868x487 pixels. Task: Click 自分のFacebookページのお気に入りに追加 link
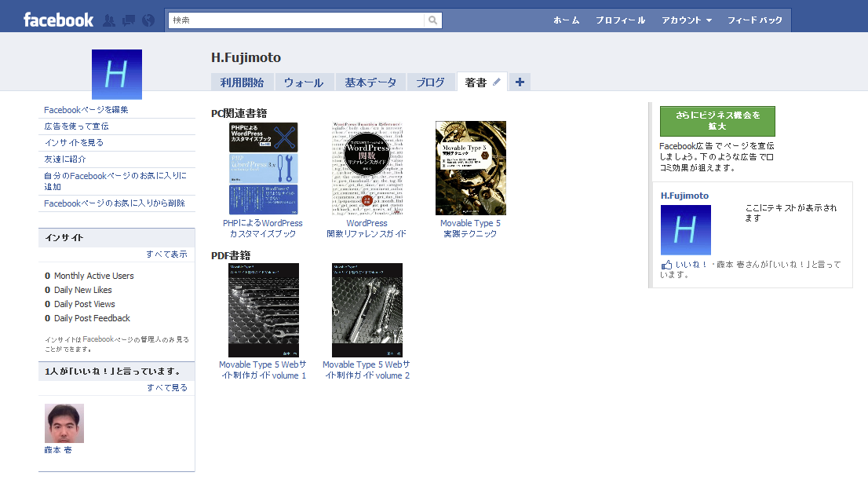point(115,181)
